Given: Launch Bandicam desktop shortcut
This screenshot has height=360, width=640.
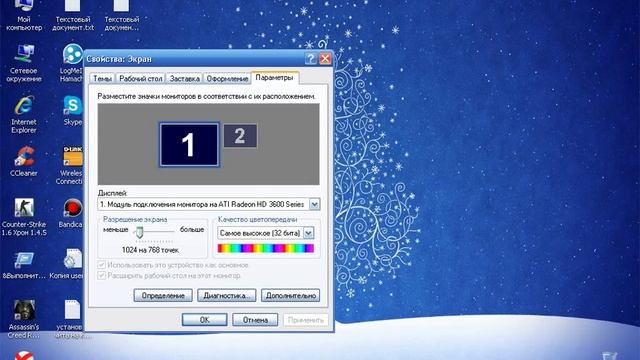Looking at the screenshot, I should coord(71,213).
